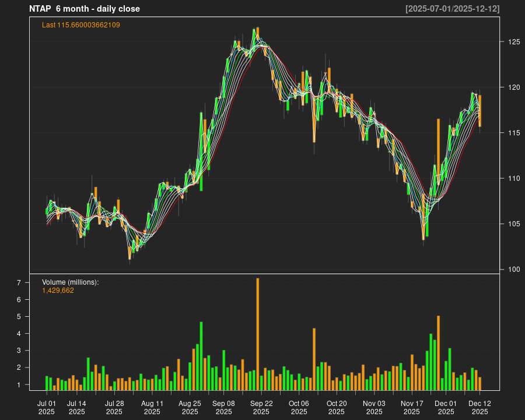Click the Sep 22 2025 date label
This screenshot has height=420, width=525.
pos(261,407)
